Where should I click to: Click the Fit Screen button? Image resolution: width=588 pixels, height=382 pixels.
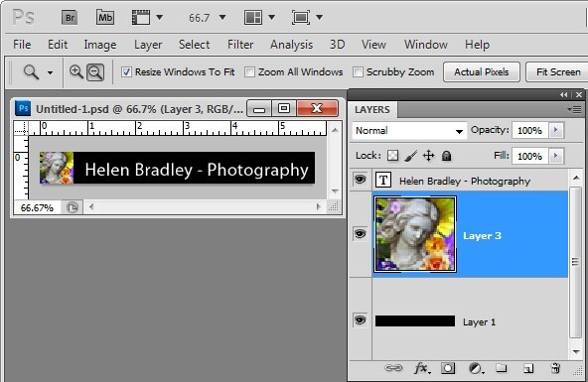pyautogui.click(x=558, y=71)
